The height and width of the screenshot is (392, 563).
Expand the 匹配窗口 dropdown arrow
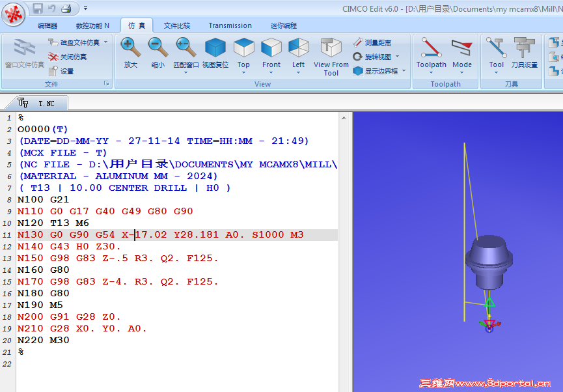(185, 73)
